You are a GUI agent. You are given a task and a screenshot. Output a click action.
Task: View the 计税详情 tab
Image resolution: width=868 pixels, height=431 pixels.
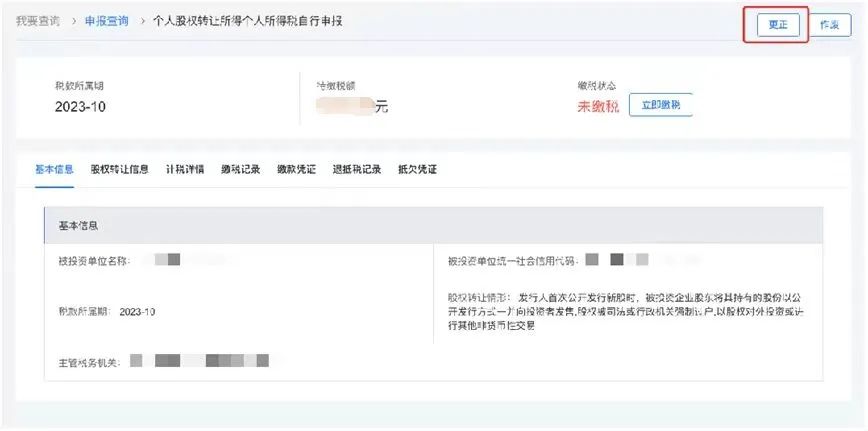(185, 170)
